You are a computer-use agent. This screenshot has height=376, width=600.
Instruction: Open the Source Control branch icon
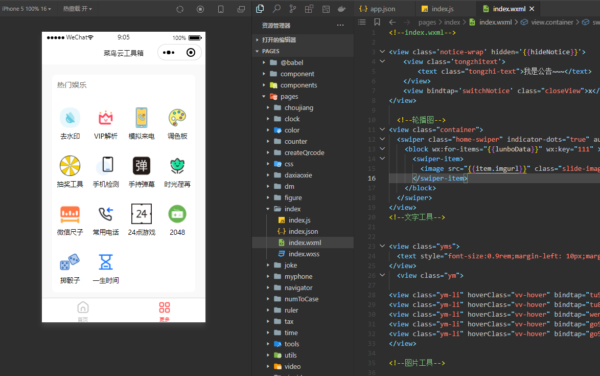click(x=293, y=9)
